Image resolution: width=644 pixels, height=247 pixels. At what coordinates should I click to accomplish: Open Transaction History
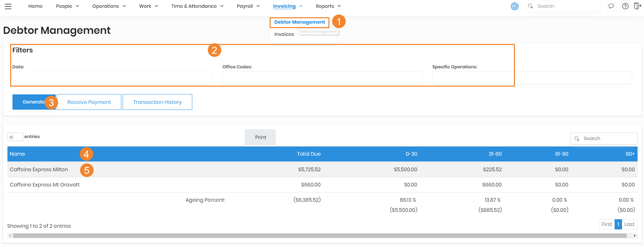click(157, 102)
